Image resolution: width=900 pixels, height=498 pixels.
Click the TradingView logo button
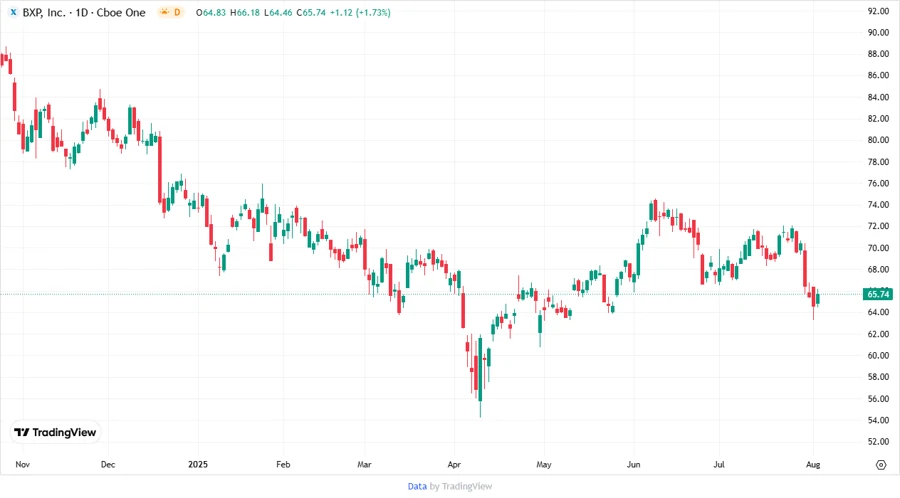[x=55, y=433]
